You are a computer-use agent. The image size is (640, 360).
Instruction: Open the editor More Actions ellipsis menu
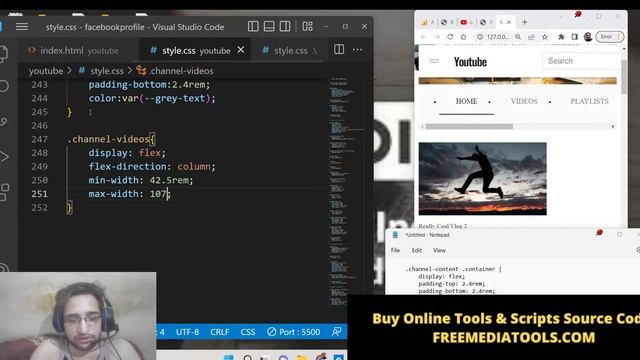click(358, 50)
